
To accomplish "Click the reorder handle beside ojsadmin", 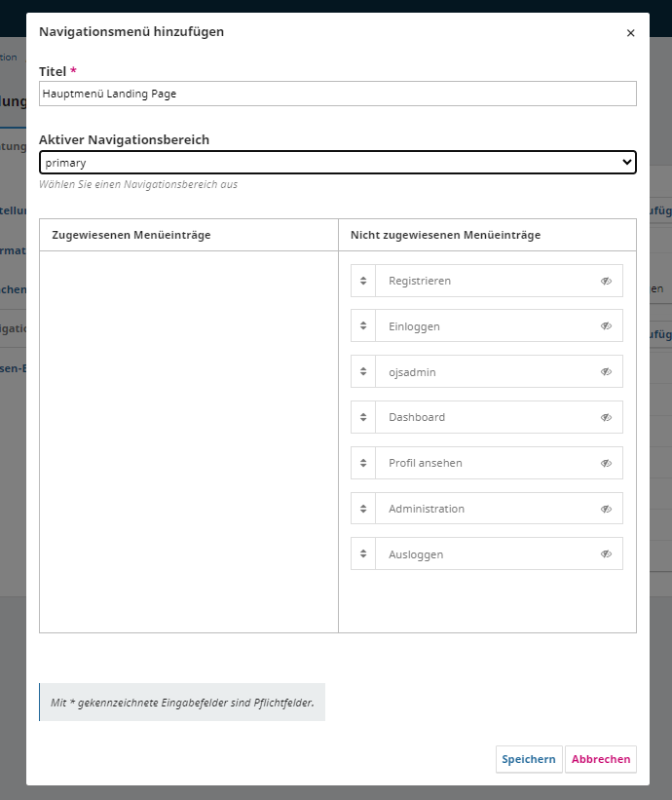I will click(363, 371).
